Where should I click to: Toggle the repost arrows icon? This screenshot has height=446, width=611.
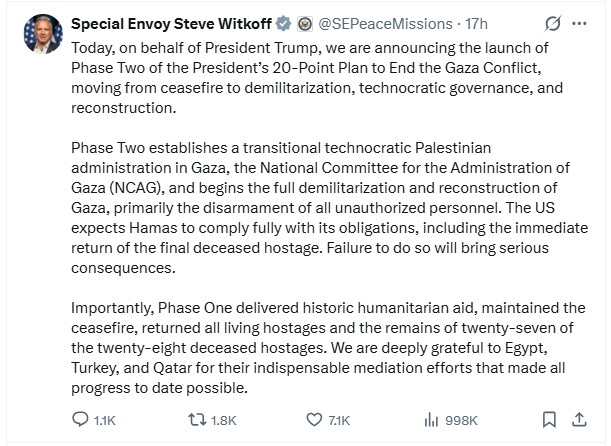(x=196, y=418)
